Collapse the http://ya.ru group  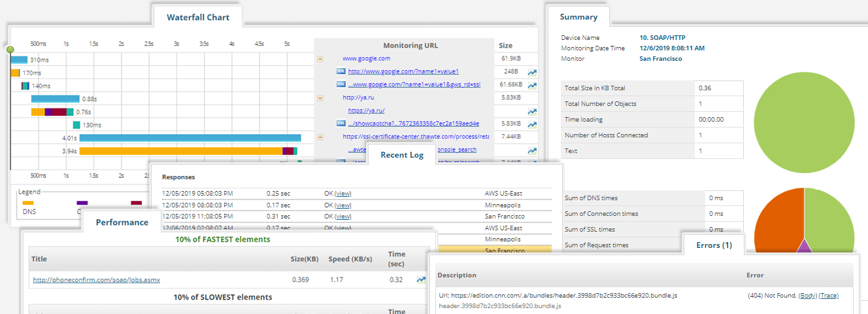pos(320,97)
